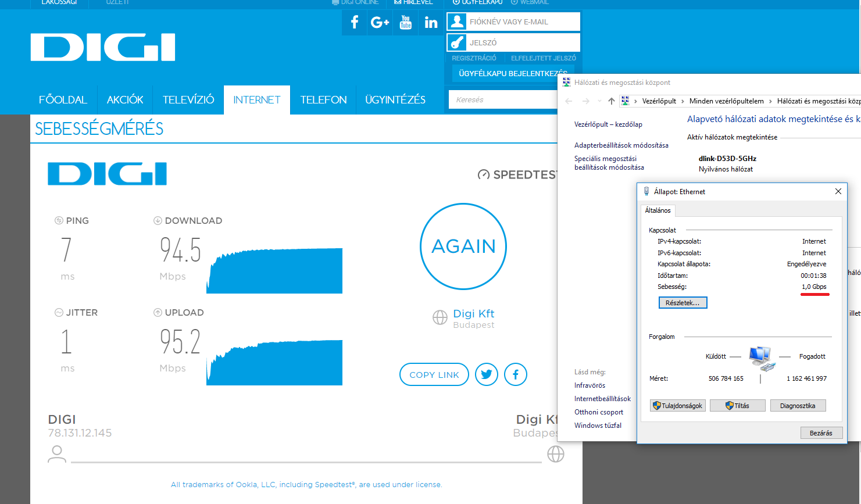
Task: Open Otthoni csoport link
Action: [599, 412]
